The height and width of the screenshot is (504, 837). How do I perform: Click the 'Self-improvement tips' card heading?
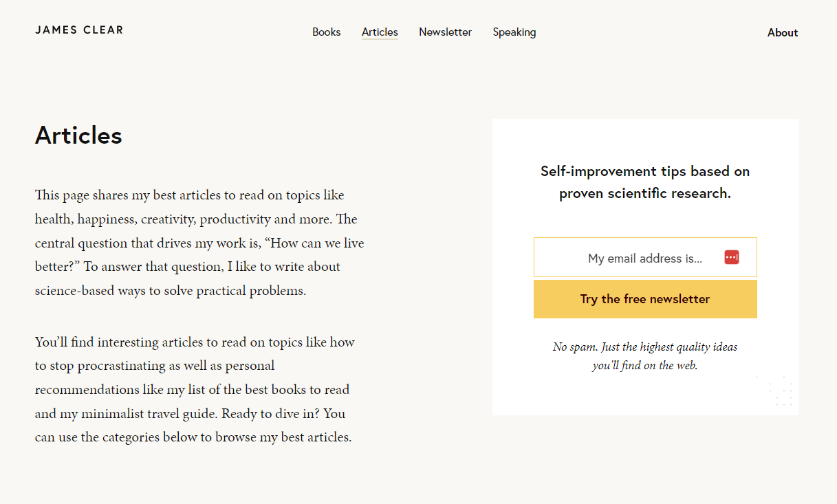pos(645,182)
